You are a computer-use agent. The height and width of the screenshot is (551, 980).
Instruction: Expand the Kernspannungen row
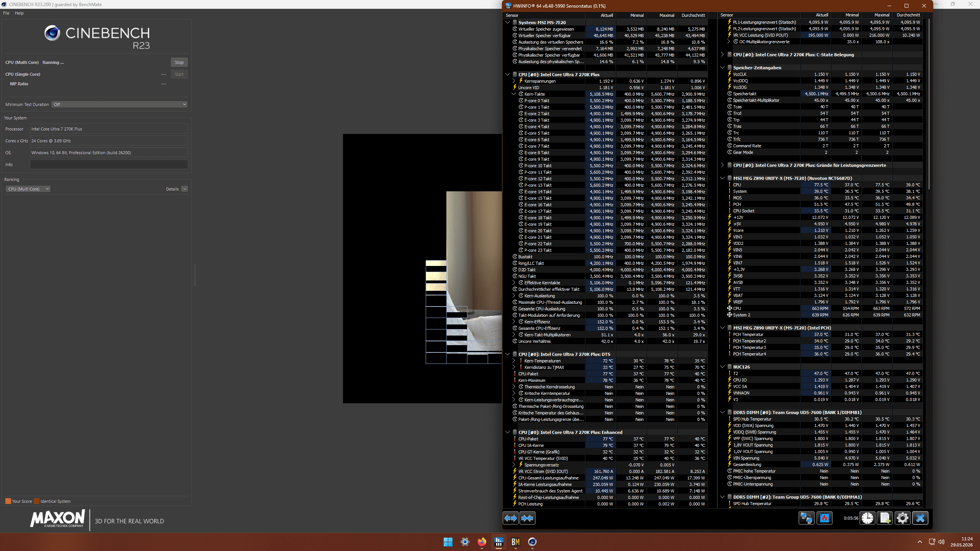[x=514, y=81]
